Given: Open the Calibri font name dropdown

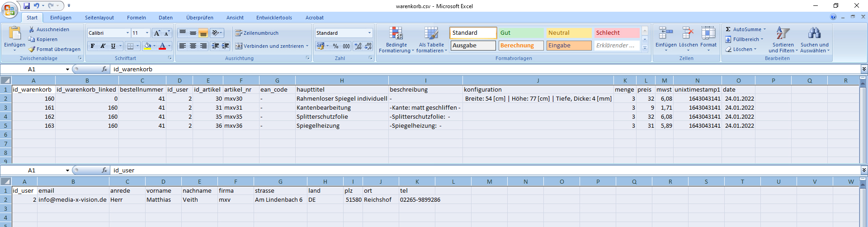Looking at the screenshot, I should point(127,33).
